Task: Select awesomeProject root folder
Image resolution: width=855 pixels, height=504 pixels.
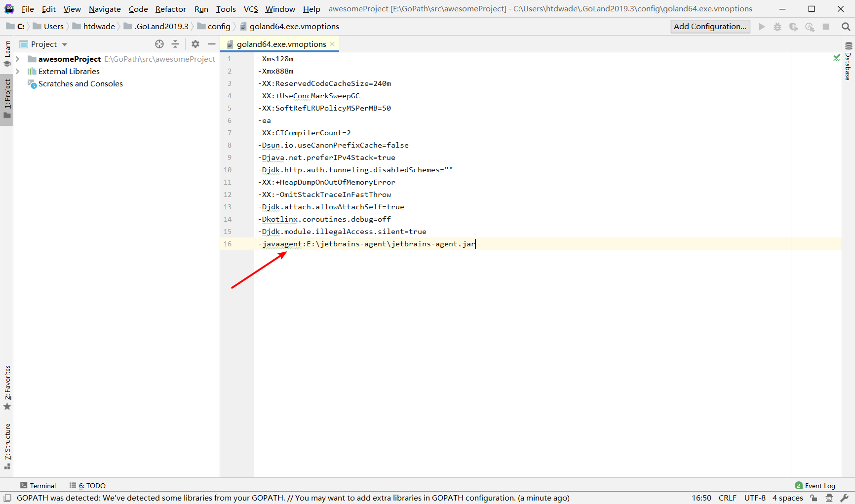Action: pyautogui.click(x=70, y=59)
